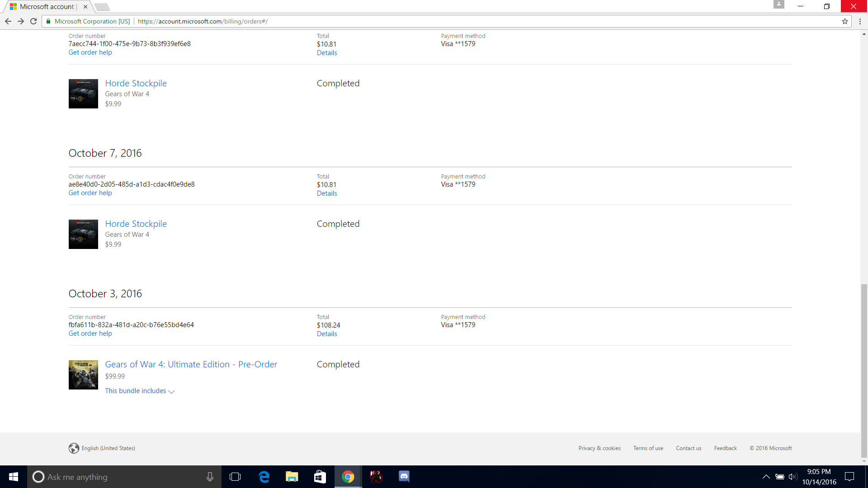
Task: Expand This bundle includes
Action: pos(140,391)
